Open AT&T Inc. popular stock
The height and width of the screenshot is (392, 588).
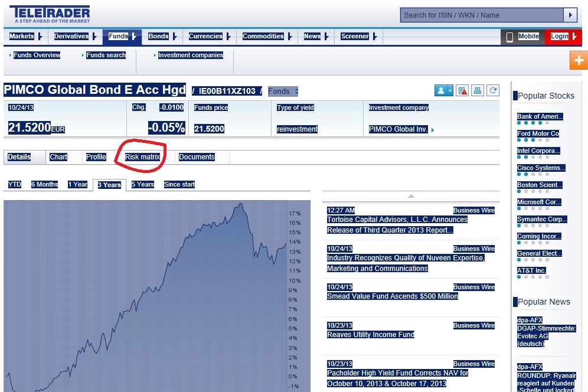[x=531, y=270]
